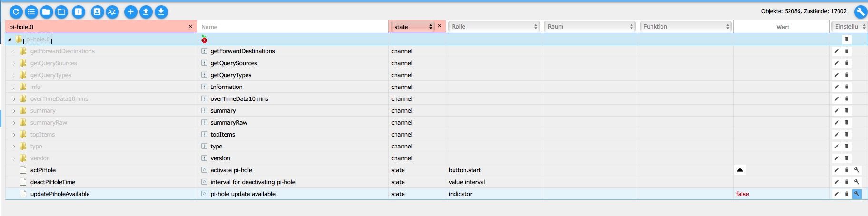Expand the type folder
Viewport: 868px width, 216px height.
tap(14, 147)
